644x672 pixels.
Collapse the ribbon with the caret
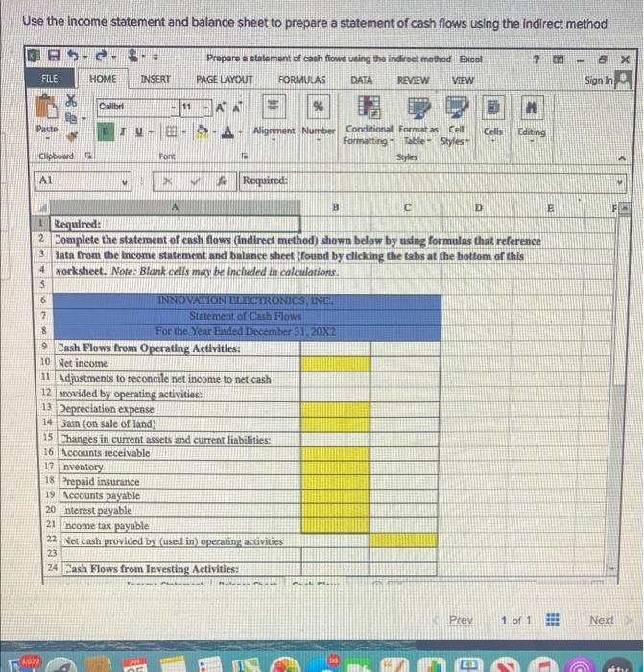622,158
